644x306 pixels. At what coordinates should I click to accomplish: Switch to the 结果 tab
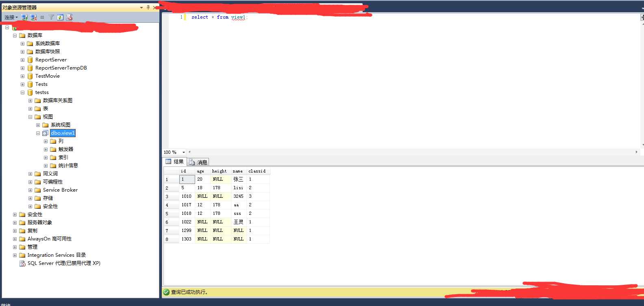pos(175,162)
